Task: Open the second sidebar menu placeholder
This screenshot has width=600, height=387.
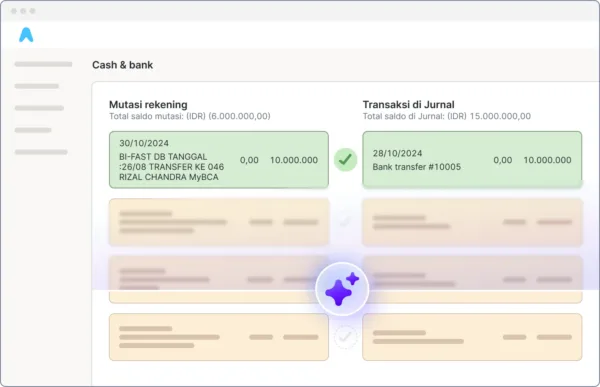Action: 37,86
